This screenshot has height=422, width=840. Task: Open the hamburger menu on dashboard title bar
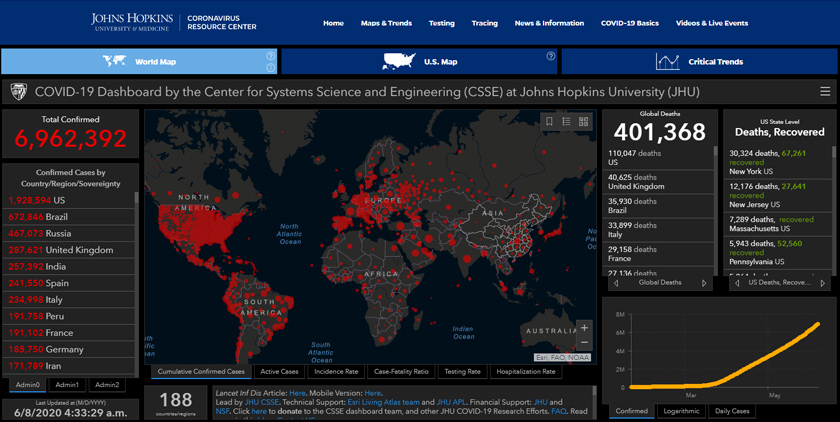(825, 92)
